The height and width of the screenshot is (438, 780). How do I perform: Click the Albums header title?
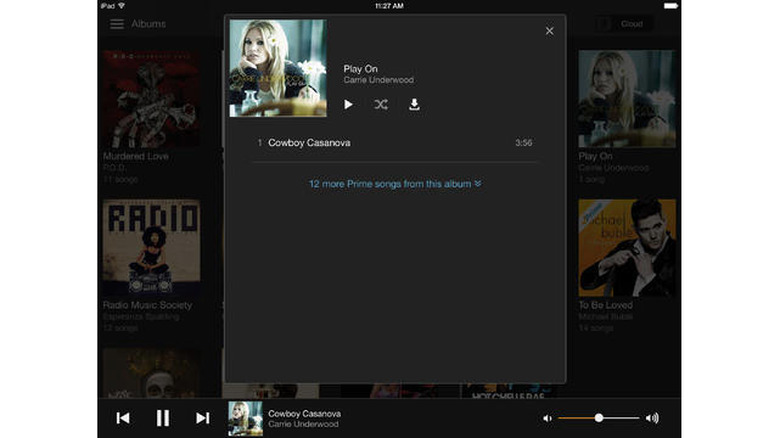point(148,24)
